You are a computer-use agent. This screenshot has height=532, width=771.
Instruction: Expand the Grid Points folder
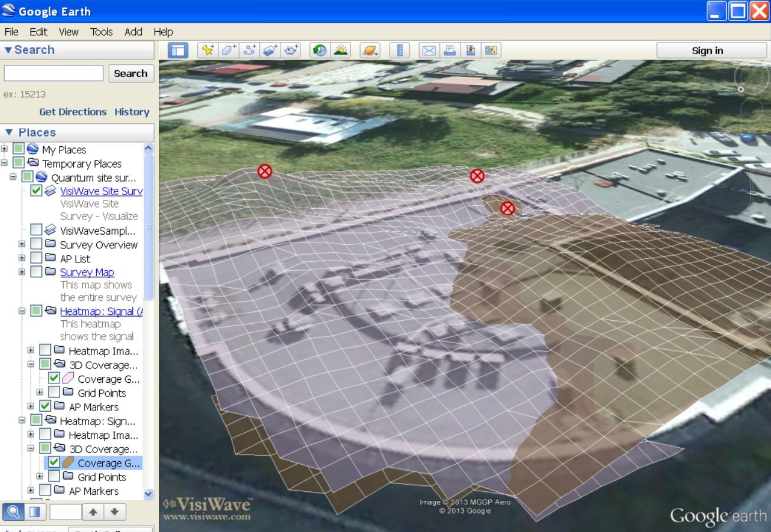39,393
